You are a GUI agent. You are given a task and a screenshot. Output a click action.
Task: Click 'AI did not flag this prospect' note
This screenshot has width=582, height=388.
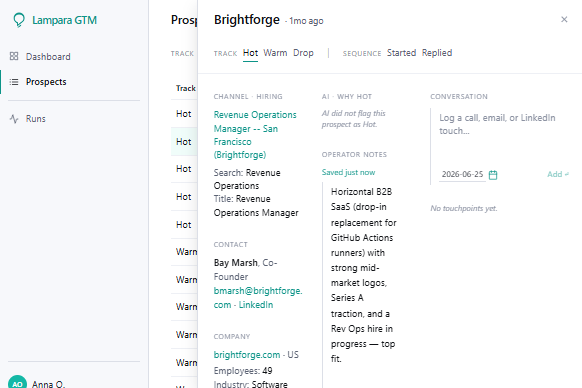(354, 119)
